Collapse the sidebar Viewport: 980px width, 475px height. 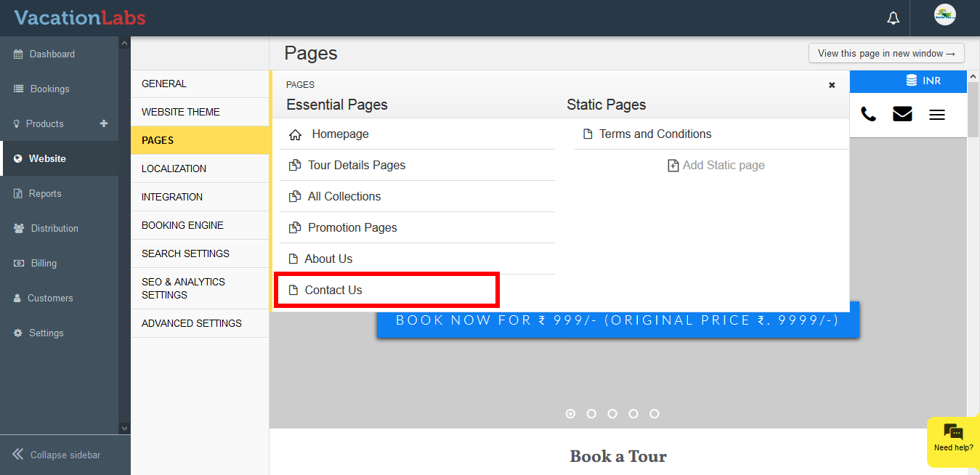(58, 455)
